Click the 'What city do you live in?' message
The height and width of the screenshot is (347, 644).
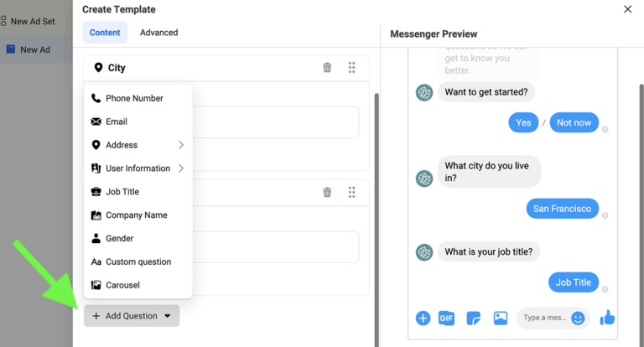489,172
